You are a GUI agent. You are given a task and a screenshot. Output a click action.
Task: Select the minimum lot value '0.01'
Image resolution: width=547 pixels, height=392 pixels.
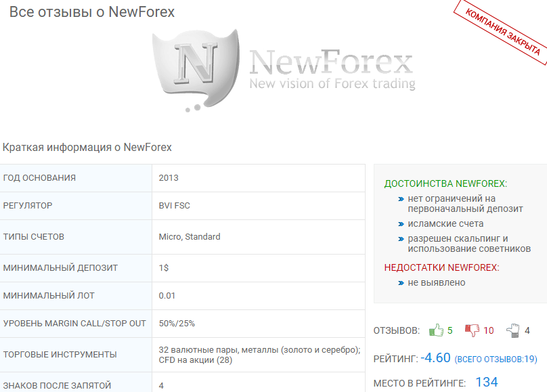[x=167, y=296]
